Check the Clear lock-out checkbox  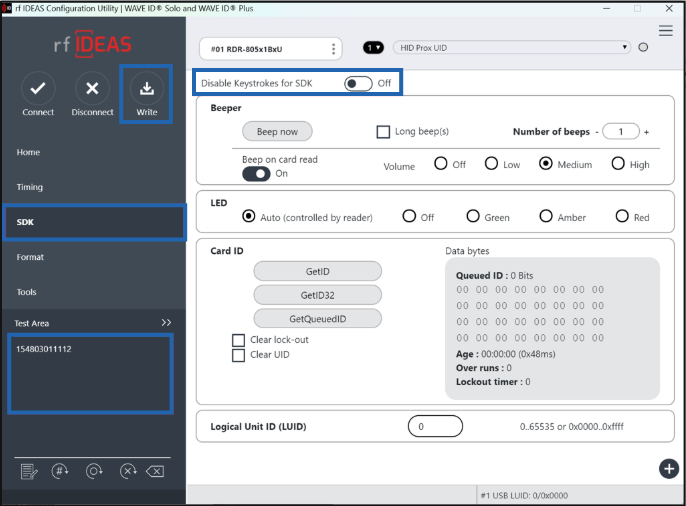[x=238, y=340]
